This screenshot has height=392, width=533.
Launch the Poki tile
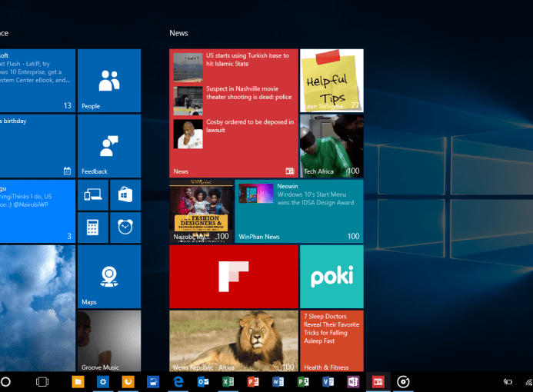click(331, 277)
